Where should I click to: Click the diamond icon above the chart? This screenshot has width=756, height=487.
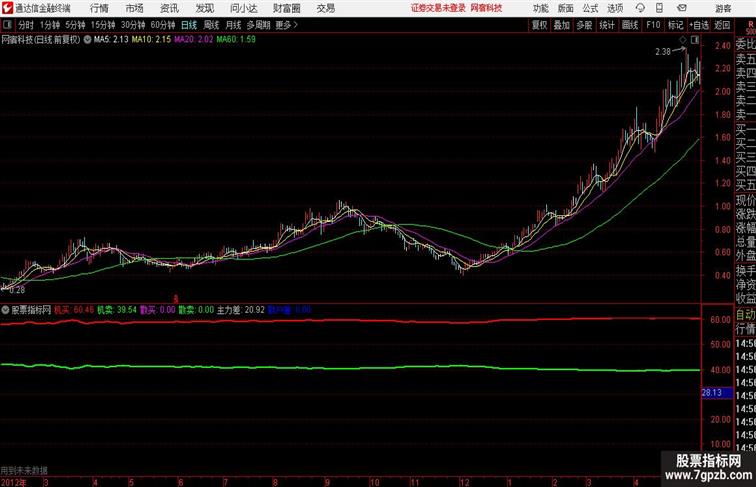coord(683,40)
